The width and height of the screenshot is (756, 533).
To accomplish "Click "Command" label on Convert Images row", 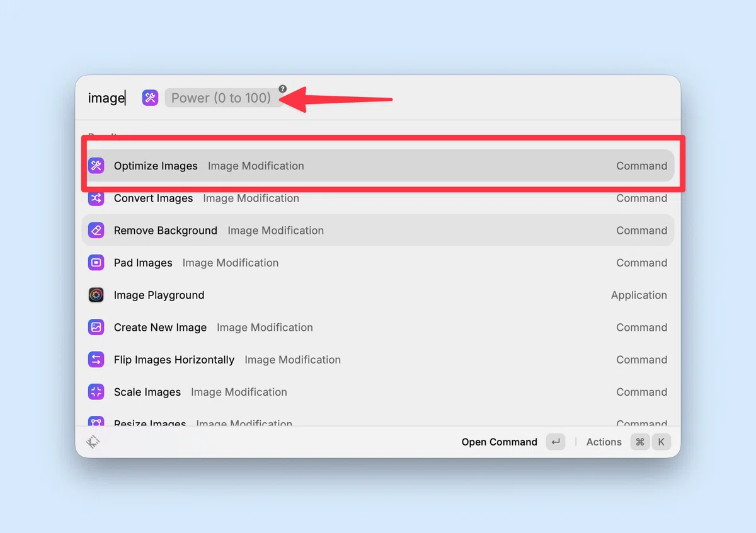I will point(641,198).
